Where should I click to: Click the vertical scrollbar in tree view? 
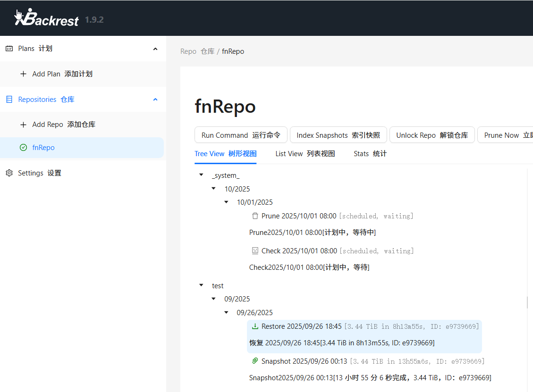tap(527, 302)
